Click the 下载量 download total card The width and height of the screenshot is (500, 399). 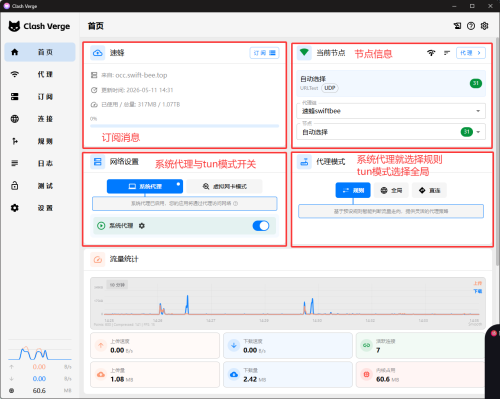[288, 374]
